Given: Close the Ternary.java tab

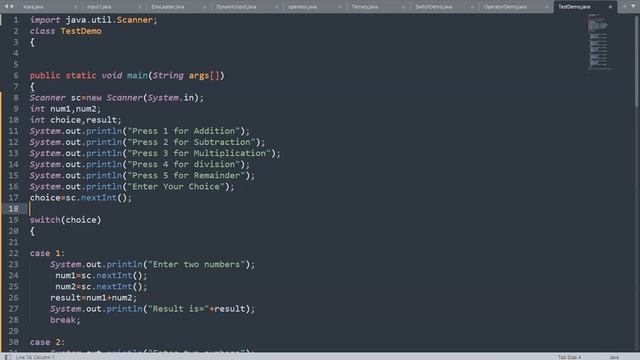Looking at the screenshot, I should click(403, 7).
